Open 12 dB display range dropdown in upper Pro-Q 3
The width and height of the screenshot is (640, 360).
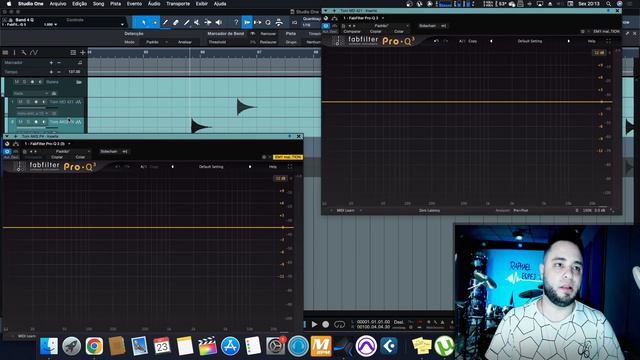[x=599, y=53]
